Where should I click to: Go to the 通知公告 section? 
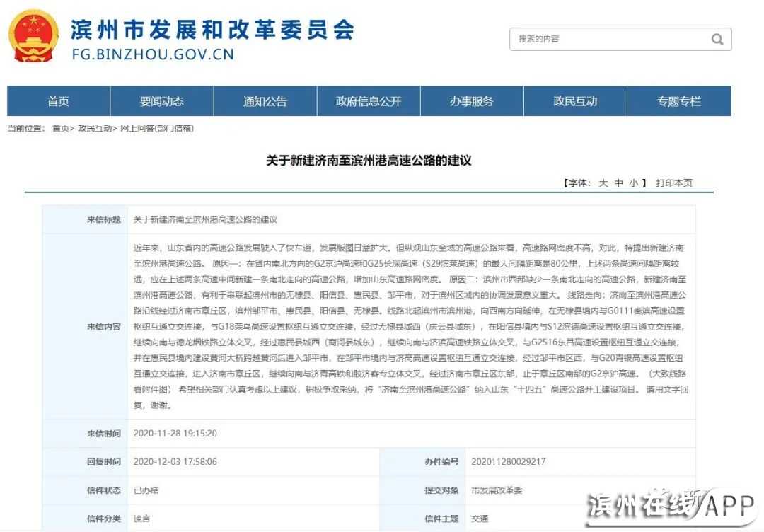coord(265,101)
